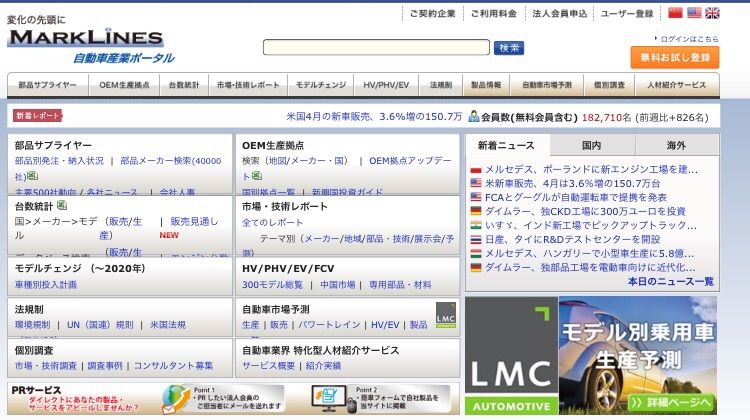Click into the search text field
The image size is (750, 420).
coord(376,47)
